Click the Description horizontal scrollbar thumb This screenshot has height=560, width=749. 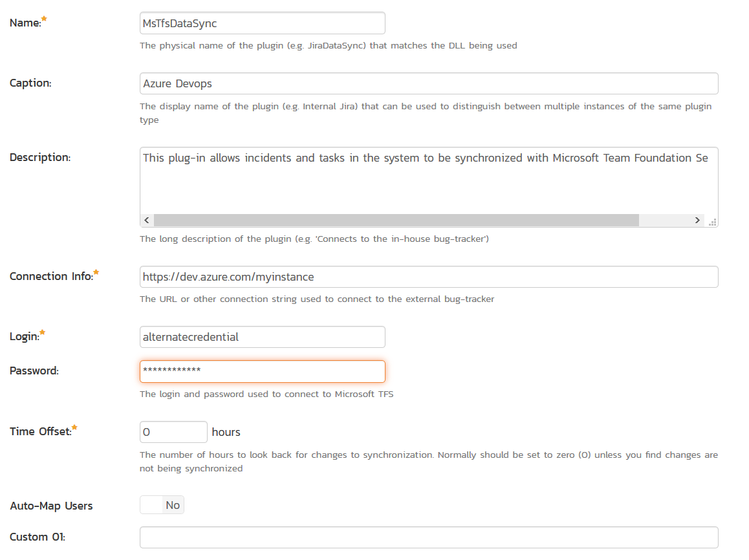396,221
